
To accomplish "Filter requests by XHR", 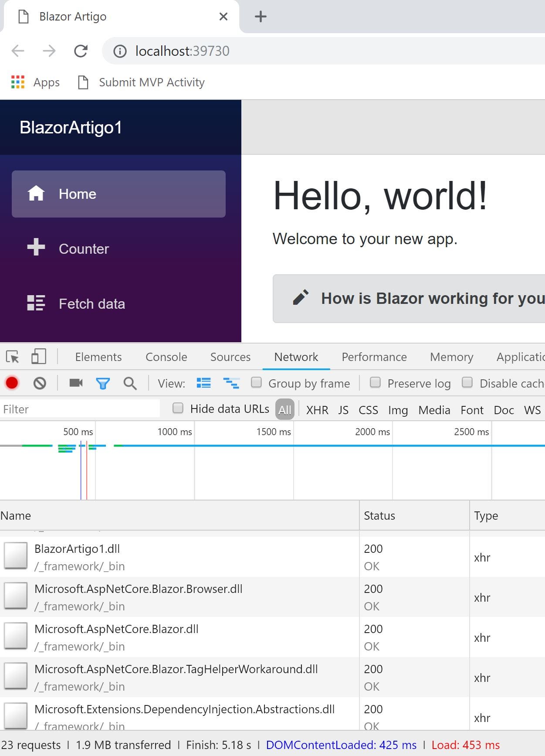I will [317, 410].
